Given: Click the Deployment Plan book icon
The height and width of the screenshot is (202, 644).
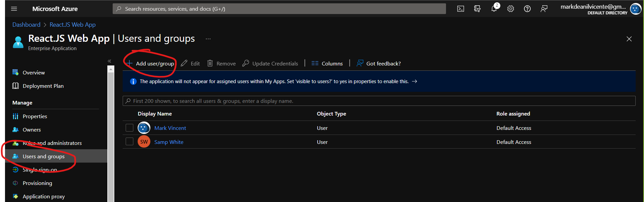Looking at the screenshot, I should [15, 86].
